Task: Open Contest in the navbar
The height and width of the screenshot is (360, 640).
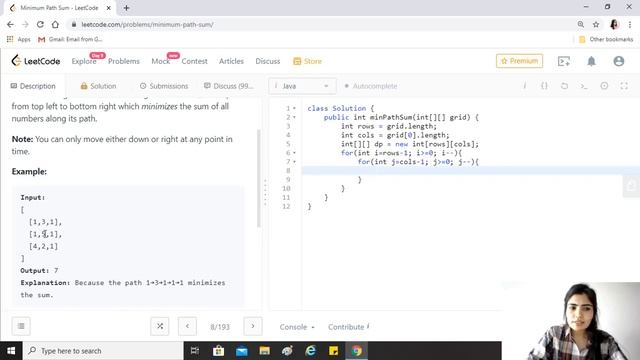Action: (x=194, y=61)
